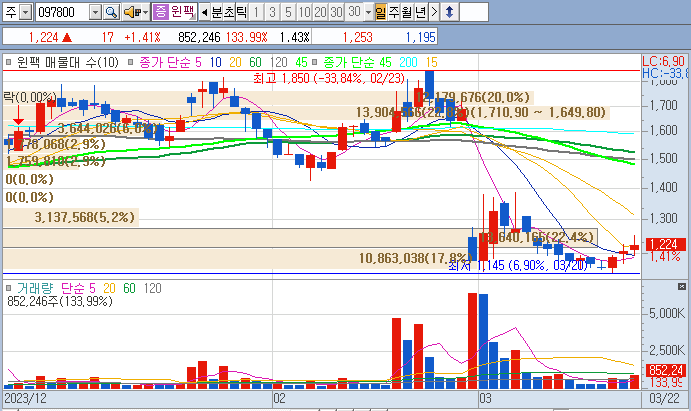
Task: Switch to the 틱 tick chart
Action: point(241,12)
